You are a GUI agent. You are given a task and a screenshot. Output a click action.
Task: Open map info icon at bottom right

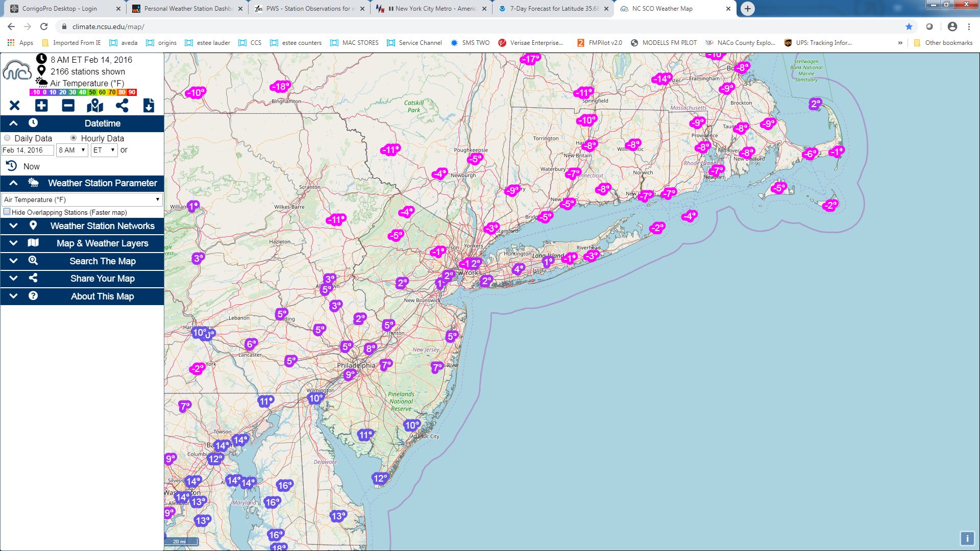pos(967,538)
